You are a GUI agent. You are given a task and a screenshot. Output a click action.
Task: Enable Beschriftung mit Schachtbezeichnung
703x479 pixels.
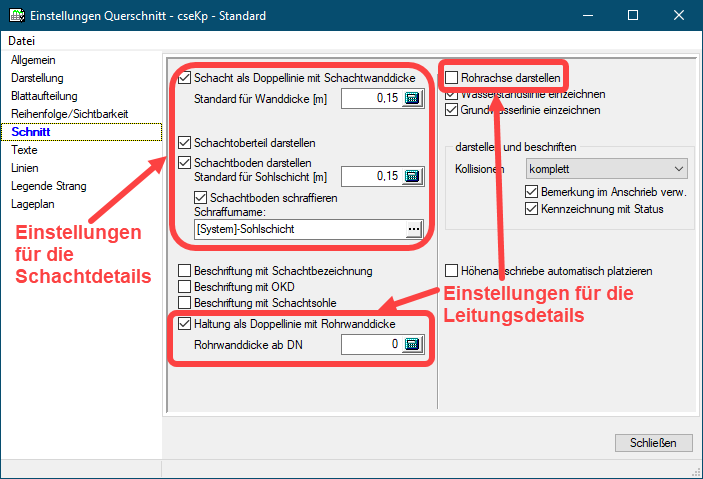click(x=184, y=270)
